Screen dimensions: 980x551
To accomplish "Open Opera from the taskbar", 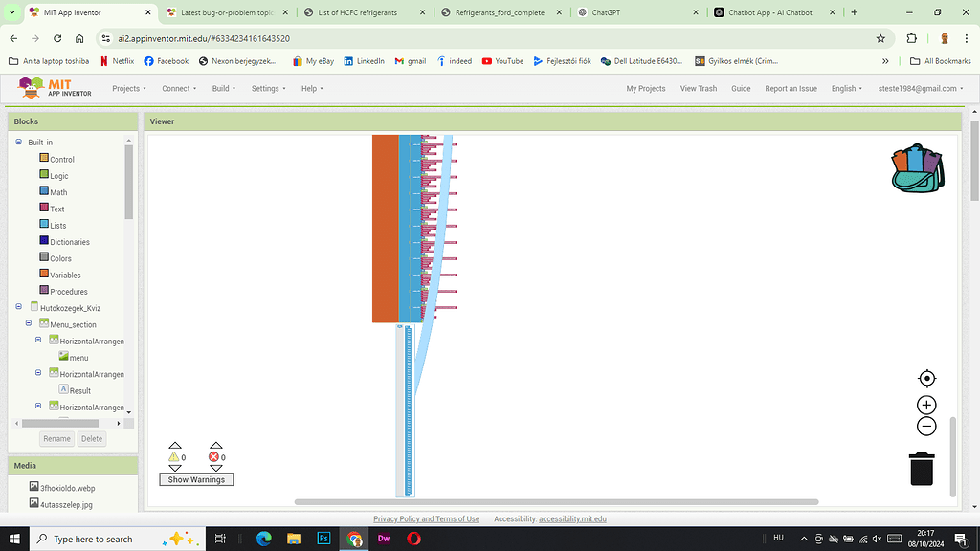I will point(413,539).
